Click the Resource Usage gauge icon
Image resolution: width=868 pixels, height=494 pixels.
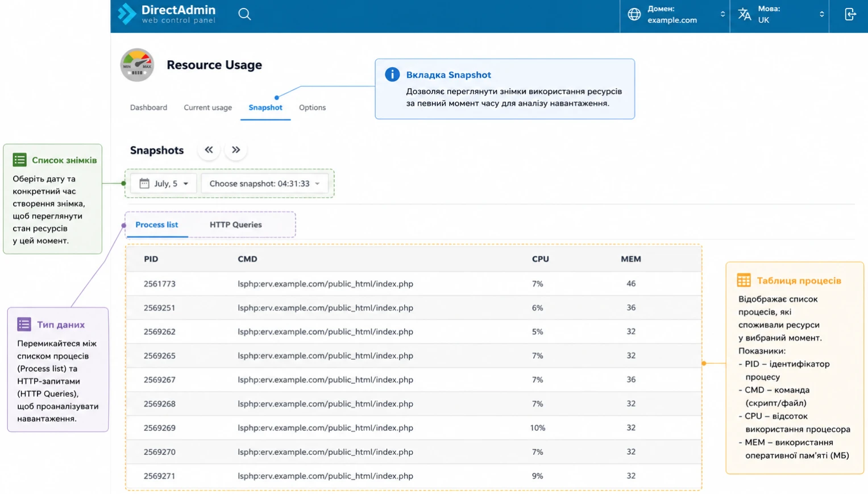[137, 65]
